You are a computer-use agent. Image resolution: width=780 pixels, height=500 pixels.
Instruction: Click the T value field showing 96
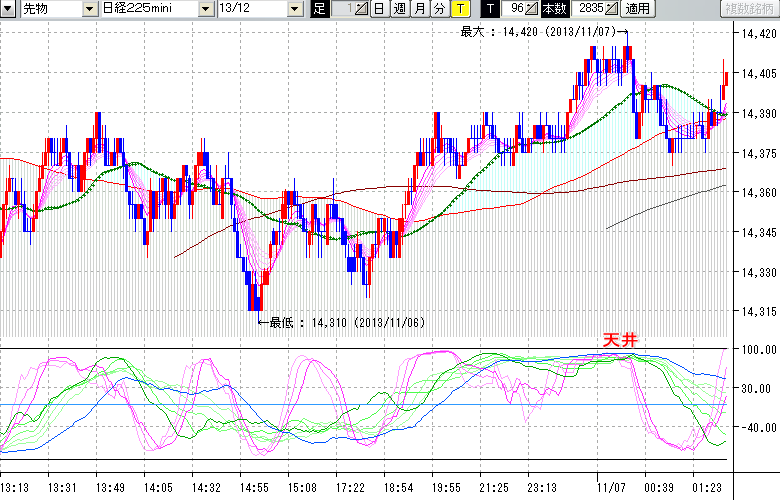pos(514,9)
